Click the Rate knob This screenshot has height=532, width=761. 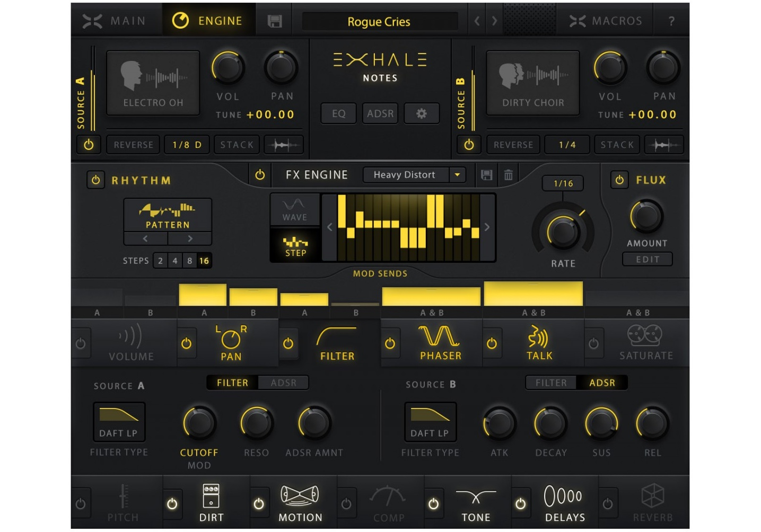coord(563,232)
